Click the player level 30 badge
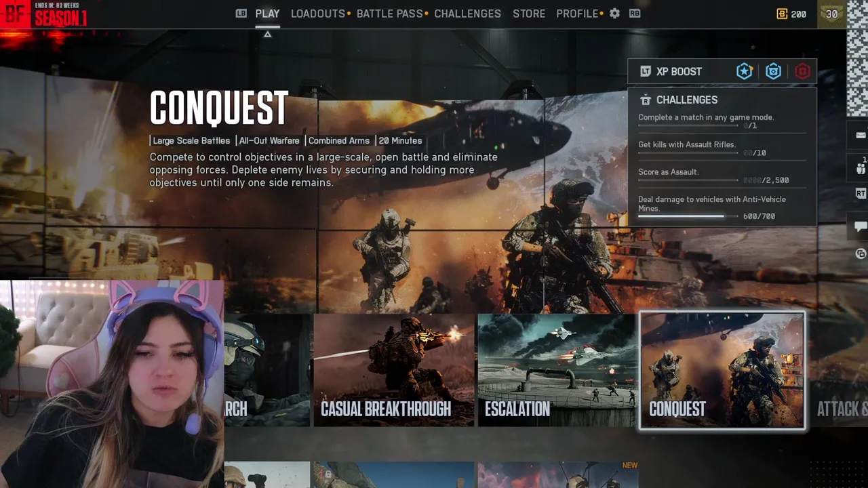 point(831,14)
